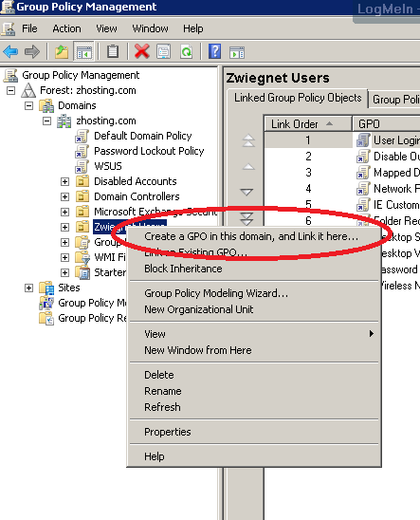Open the Action menu
Image resolution: width=420 pixels, height=520 pixels.
(x=66, y=28)
